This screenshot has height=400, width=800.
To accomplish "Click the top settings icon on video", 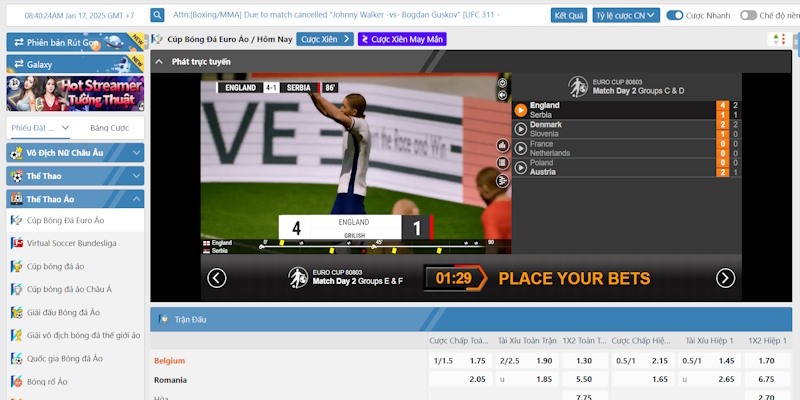I will 503,83.
